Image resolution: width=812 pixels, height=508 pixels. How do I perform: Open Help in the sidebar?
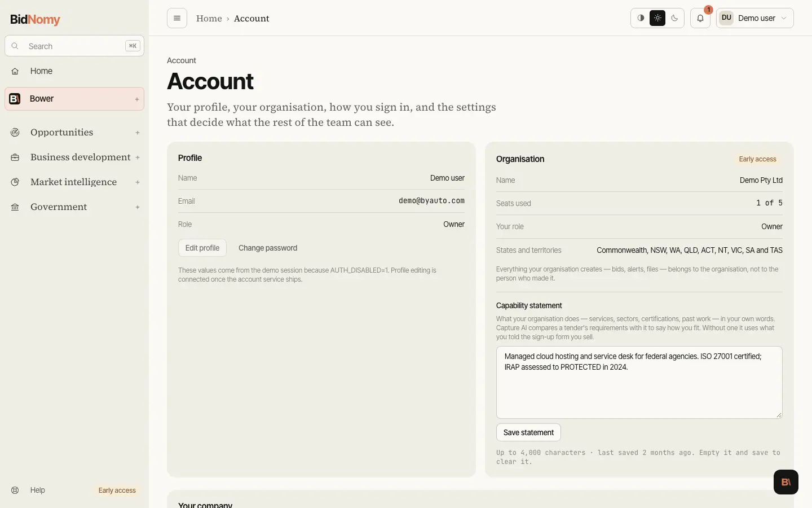38,491
